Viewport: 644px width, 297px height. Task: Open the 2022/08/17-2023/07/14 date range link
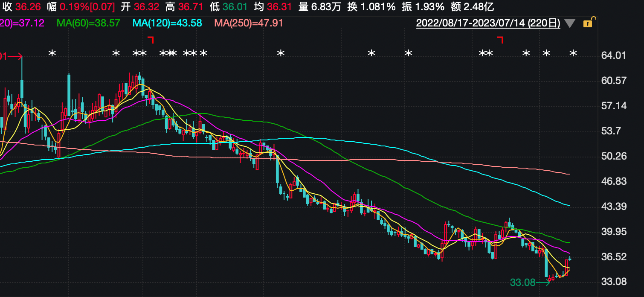(x=488, y=23)
